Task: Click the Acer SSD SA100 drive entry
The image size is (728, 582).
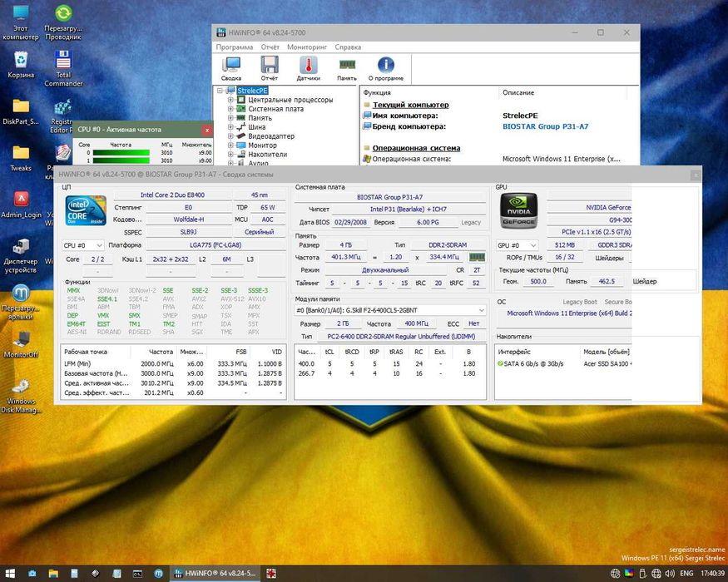Action: [x=607, y=364]
